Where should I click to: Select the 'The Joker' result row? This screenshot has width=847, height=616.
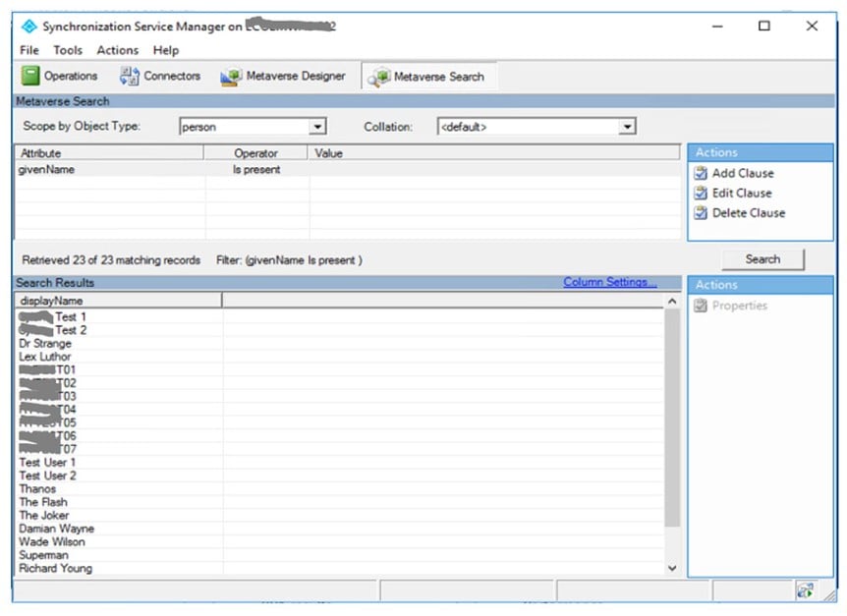pos(339,516)
